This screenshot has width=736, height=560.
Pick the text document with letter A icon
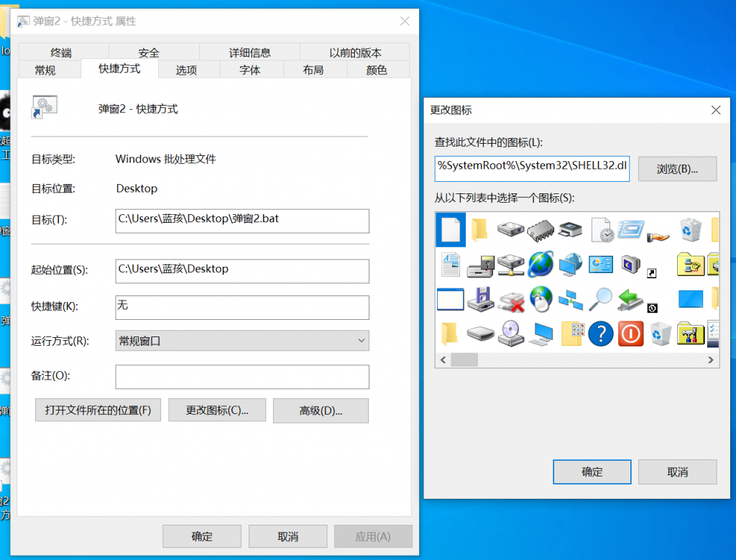pyautogui.click(x=451, y=265)
